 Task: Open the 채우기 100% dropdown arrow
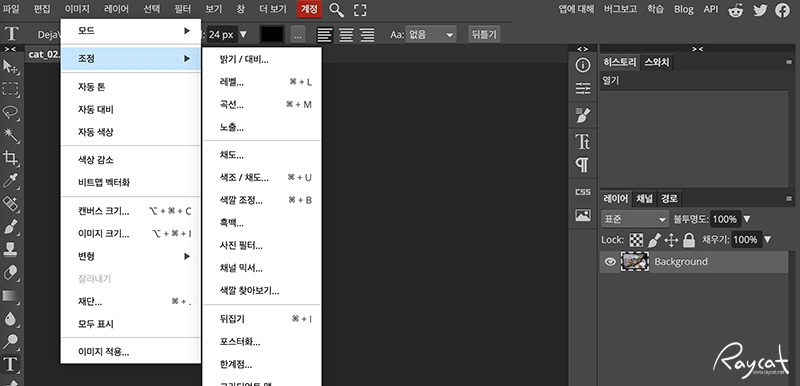click(767, 240)
